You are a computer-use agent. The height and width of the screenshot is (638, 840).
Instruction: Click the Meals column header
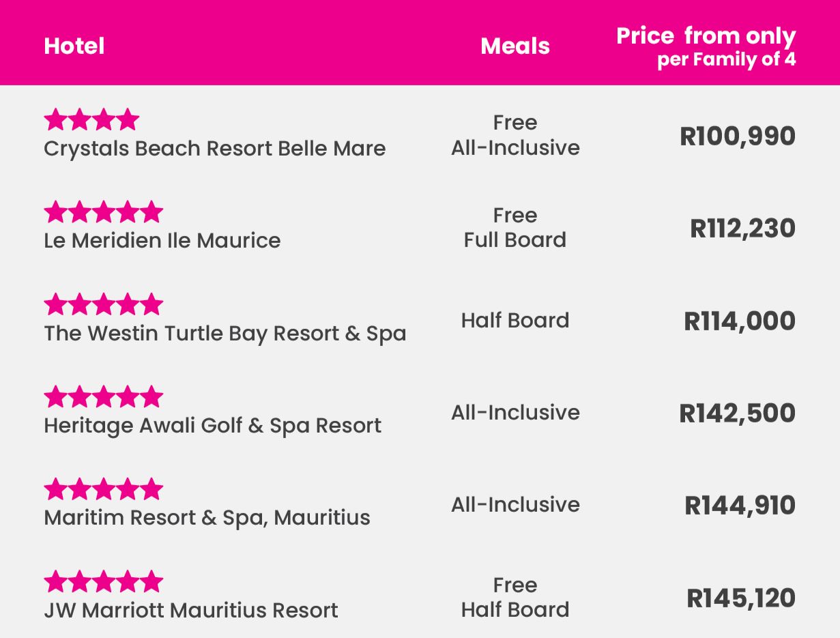515,46
